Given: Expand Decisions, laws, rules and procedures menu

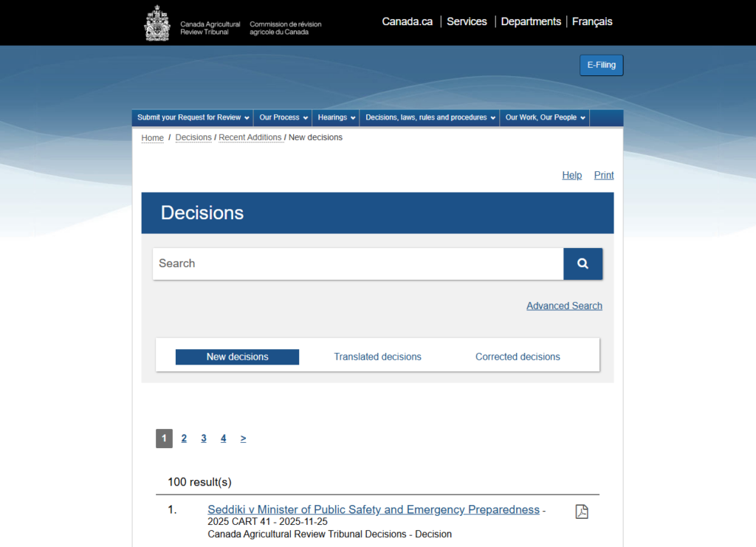Looking at the screenshot, I should coord(430,117).
